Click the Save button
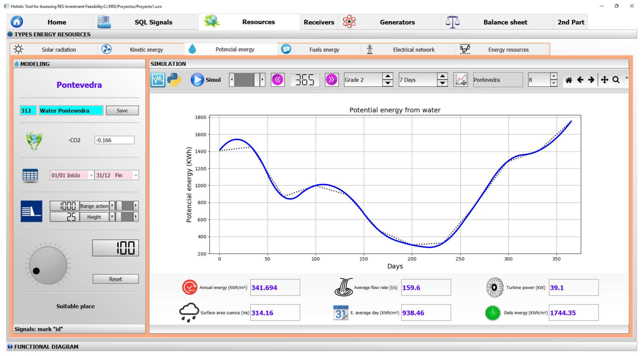 tap(122, 111)
